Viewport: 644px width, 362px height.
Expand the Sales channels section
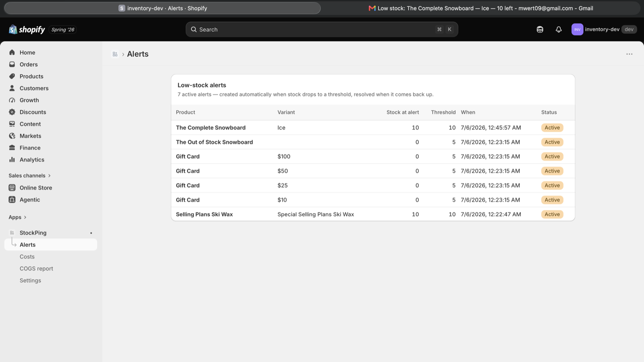tap(30, 176)
